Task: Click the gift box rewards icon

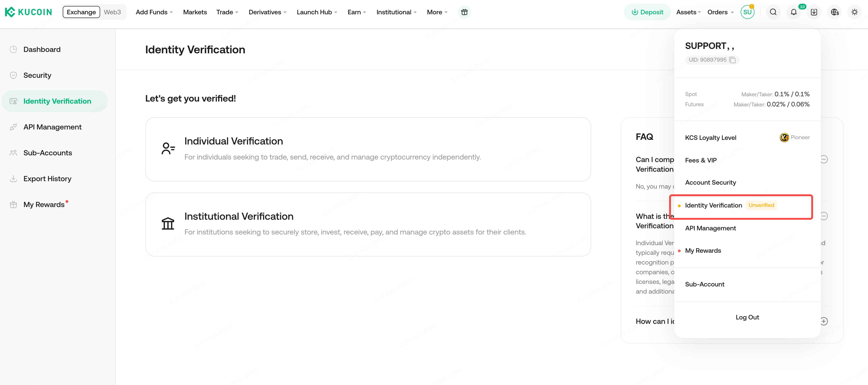Action: 464,12
